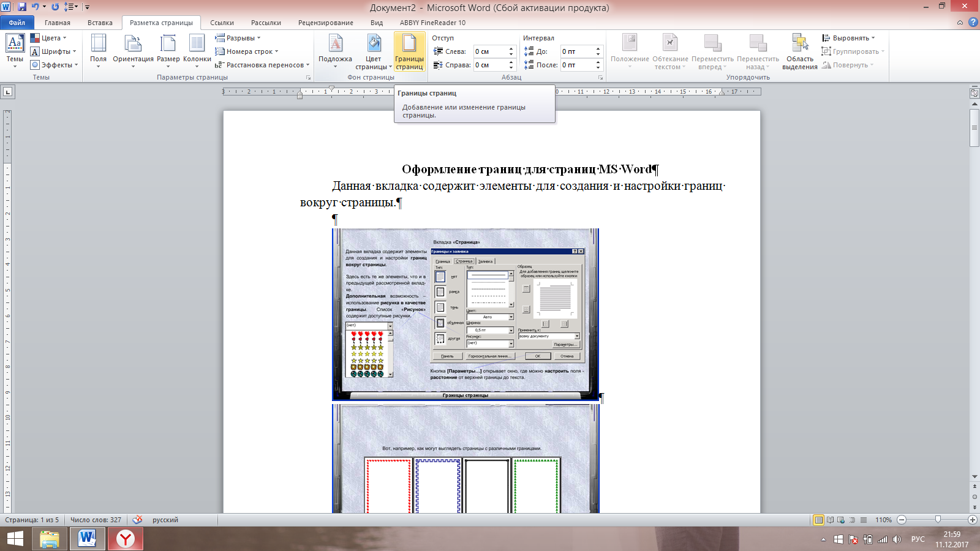The height and width of the screenshot is (551, 980).
Task: Switch to the Рецензирование tab
Action: [326, 23]
